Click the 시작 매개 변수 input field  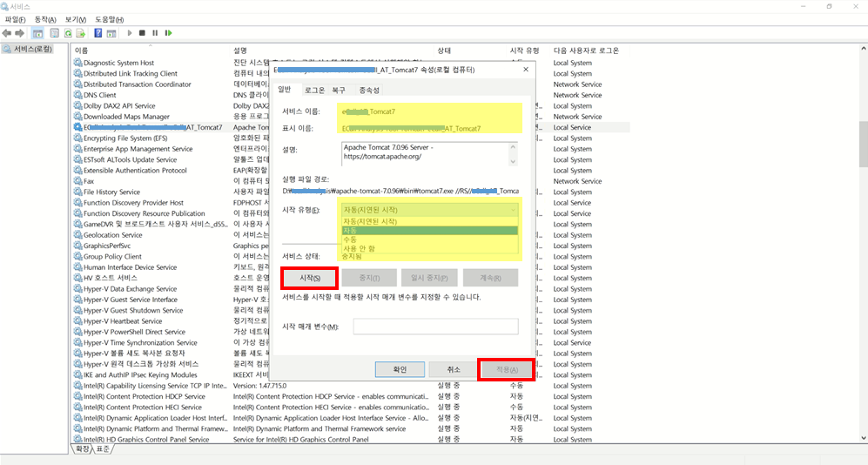(435, 327)
